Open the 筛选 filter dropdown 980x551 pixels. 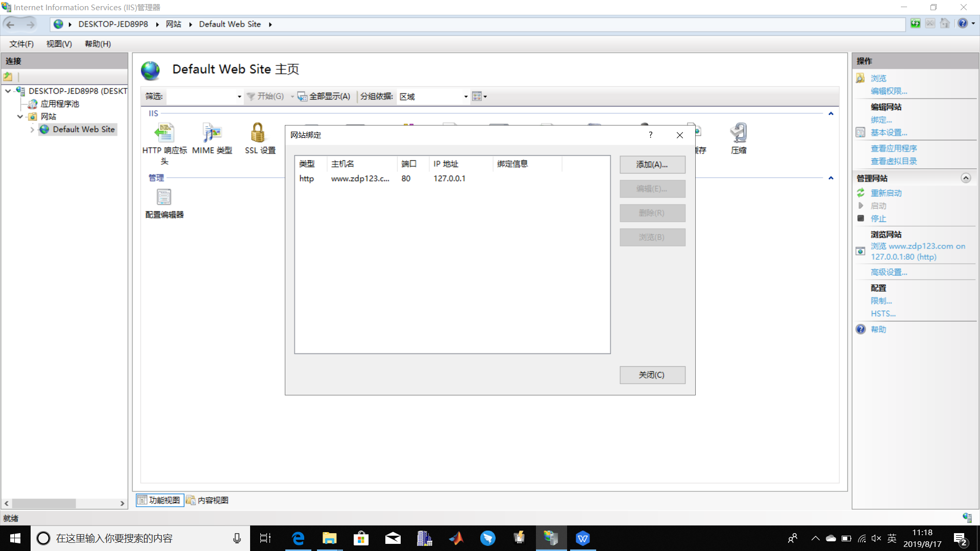click(239, 96)
